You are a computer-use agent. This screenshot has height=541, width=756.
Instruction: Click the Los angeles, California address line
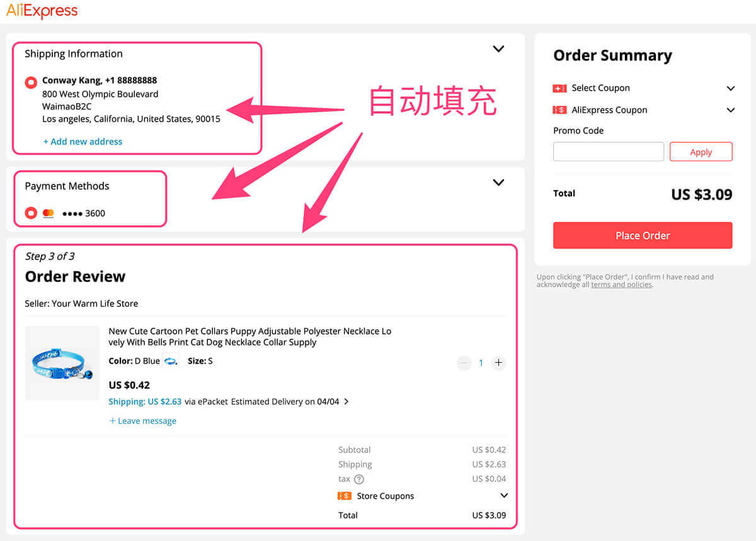(131, 119)
